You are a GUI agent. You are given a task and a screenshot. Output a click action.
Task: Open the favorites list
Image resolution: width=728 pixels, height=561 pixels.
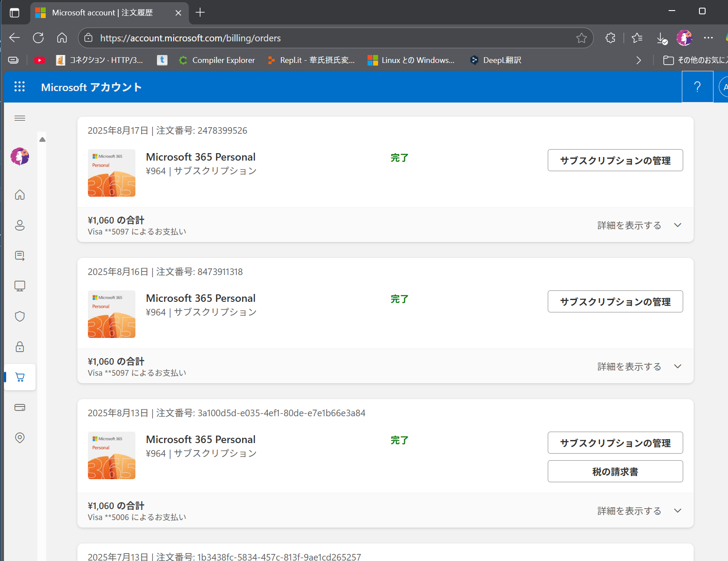(x=637, y=38)
